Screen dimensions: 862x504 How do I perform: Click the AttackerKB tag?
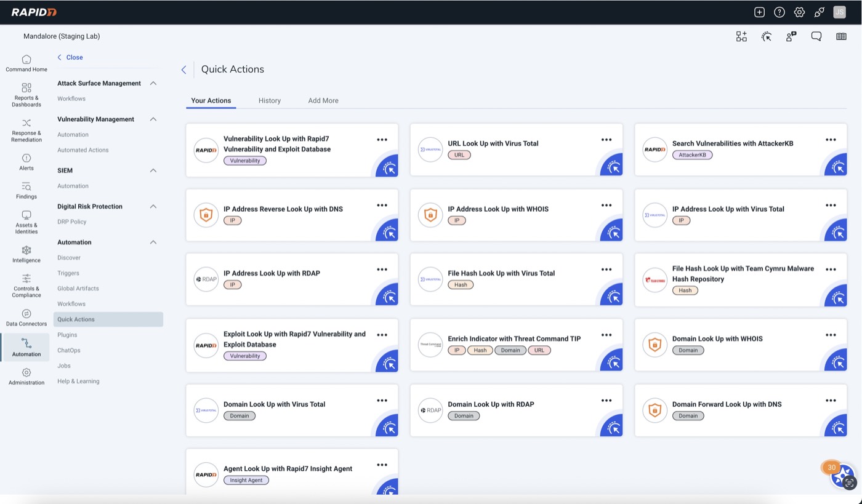pos(692,155)
